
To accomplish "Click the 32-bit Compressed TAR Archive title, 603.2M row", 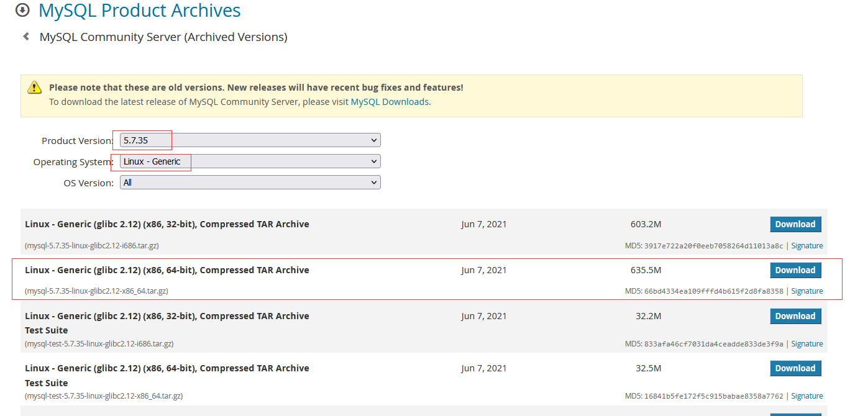I will click(167, 224).
